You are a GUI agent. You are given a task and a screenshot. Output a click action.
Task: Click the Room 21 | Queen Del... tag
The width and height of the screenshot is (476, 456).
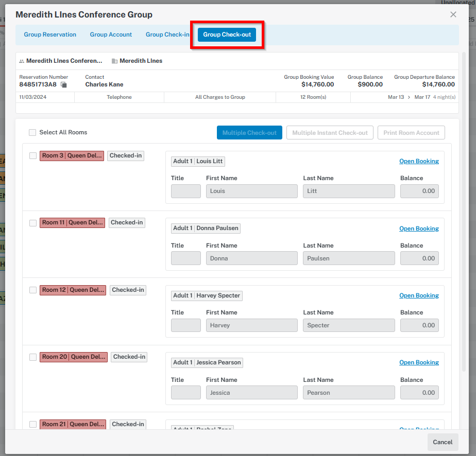point(73,424)
